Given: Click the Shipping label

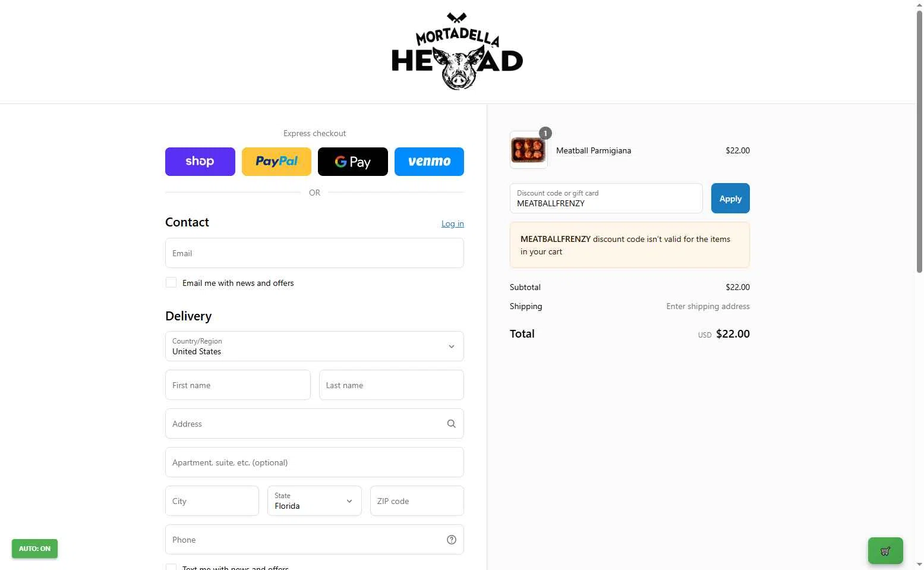Looking at the screenshot, I should [526, 307].
